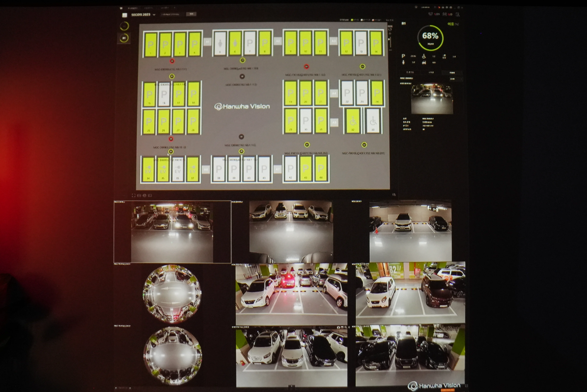
Task: Select the empty women-only space number 5
Action: [220, 44]
